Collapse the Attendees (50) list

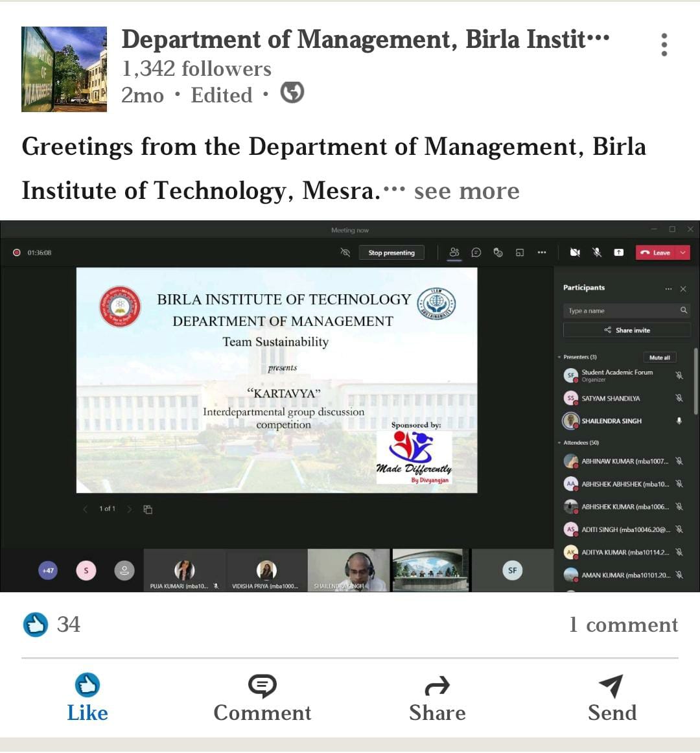coord(559,443)
